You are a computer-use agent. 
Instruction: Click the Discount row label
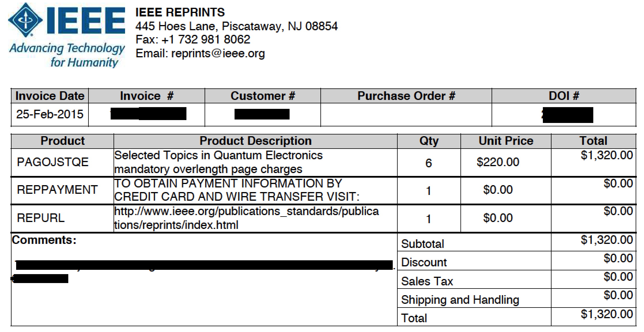(424, 262)
